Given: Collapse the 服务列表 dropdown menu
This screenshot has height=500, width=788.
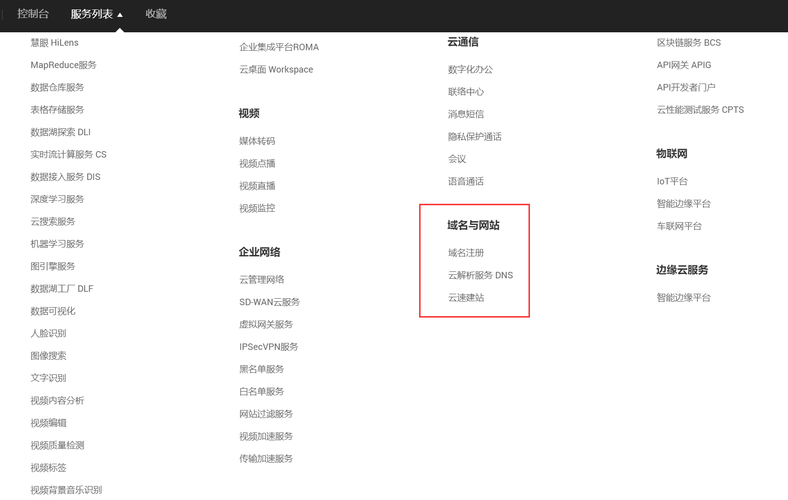Looking at the screenshot, I should [x=96, y=14].
